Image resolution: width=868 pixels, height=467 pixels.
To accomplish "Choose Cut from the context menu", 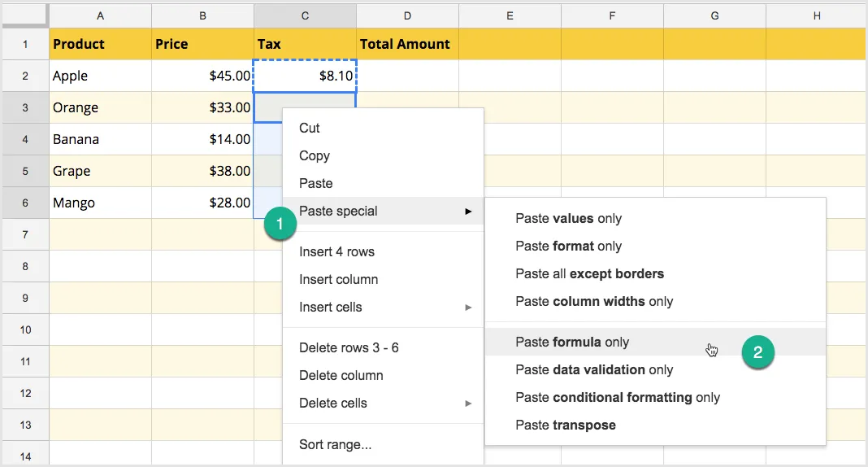I will click(310, 128).
